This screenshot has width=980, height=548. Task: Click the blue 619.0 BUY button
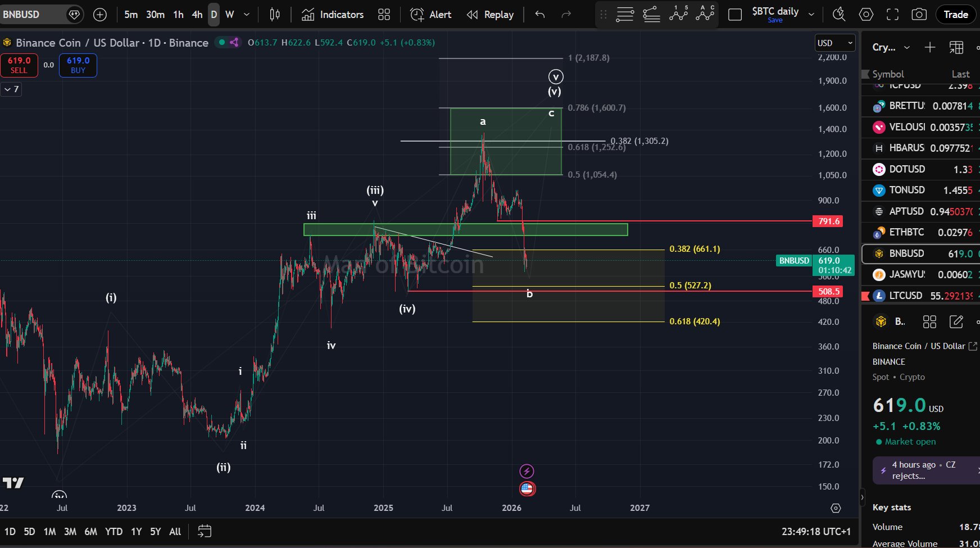pyautogui.click(x=78, y=65)
